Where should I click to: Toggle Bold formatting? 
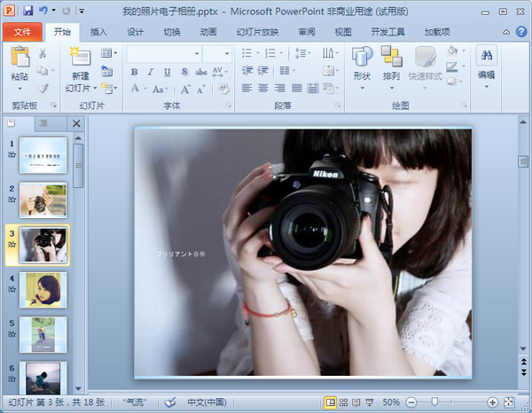pyautogui.click(x=134, y=72)
